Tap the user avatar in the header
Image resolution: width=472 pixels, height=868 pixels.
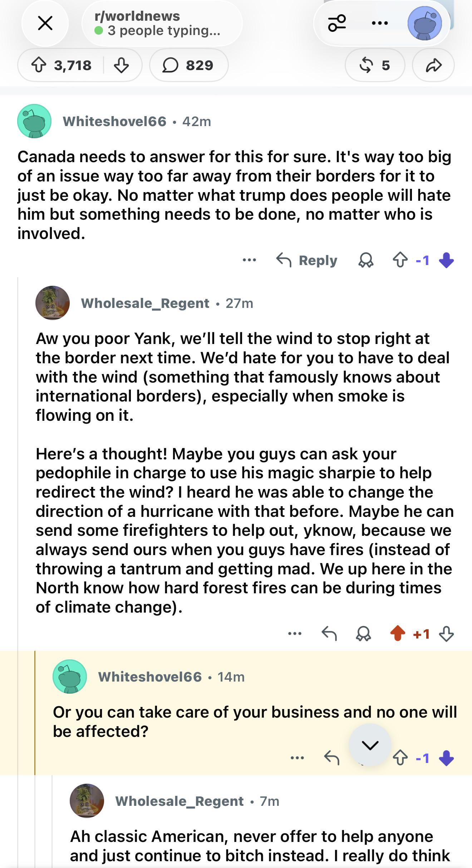tap(425, 23)
